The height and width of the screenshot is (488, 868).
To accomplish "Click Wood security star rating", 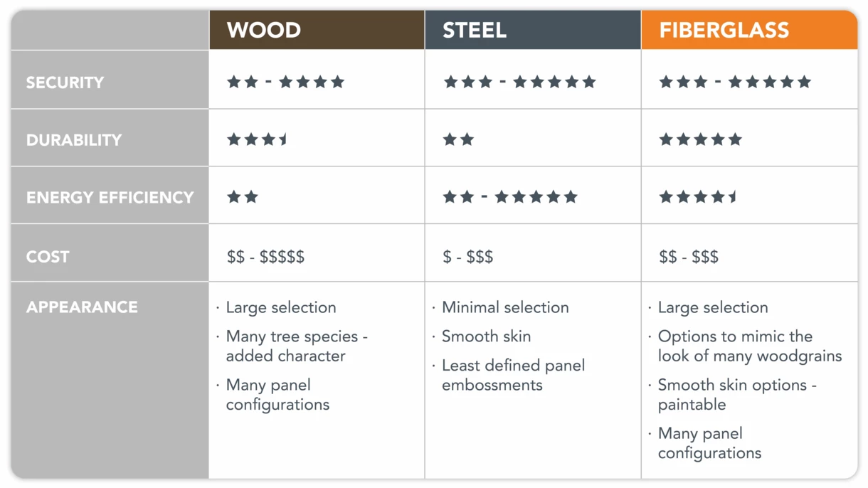I will (x=285, y=82).
